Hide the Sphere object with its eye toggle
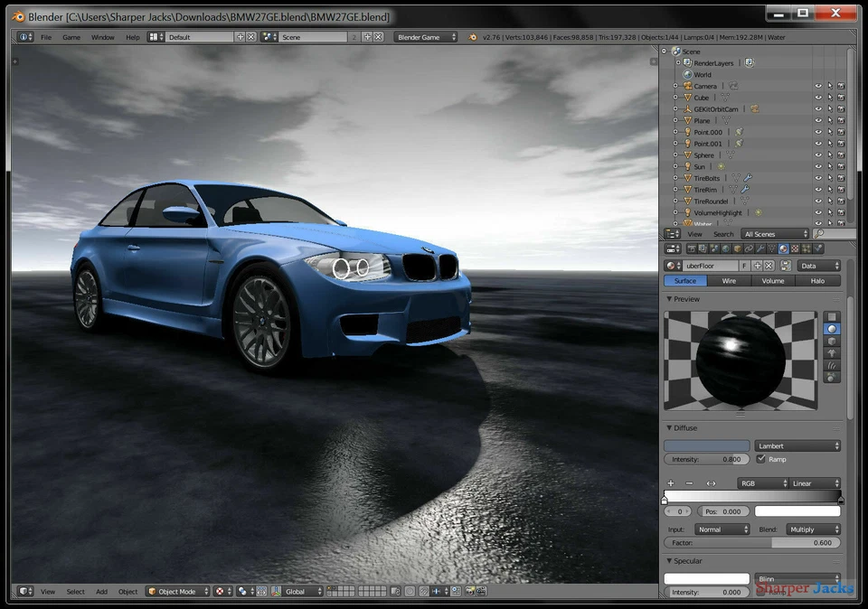Screen dimensions: 868x609 pos(819,155)
